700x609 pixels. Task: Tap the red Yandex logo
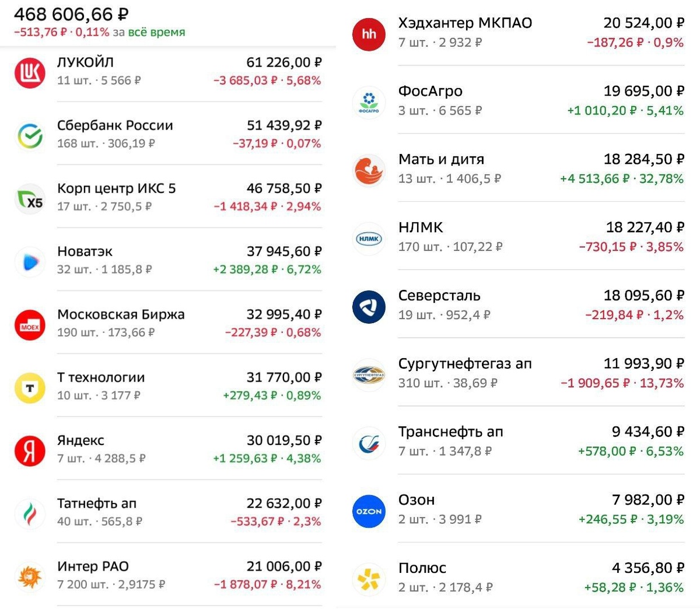tap(30, 451)
